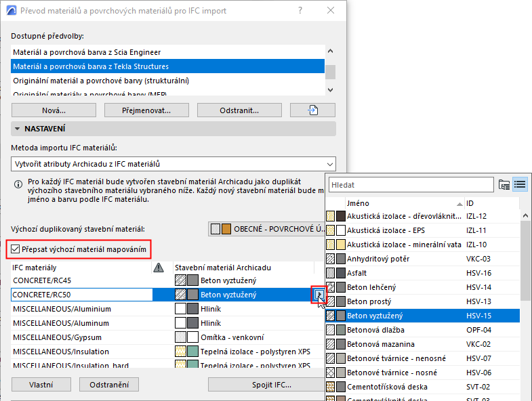Image resolution: width=532 pixels, height=401 pixels.
Task: Select preset Materiál a povrchová barva z Tekla Structures
Action: tap(167, 66)
